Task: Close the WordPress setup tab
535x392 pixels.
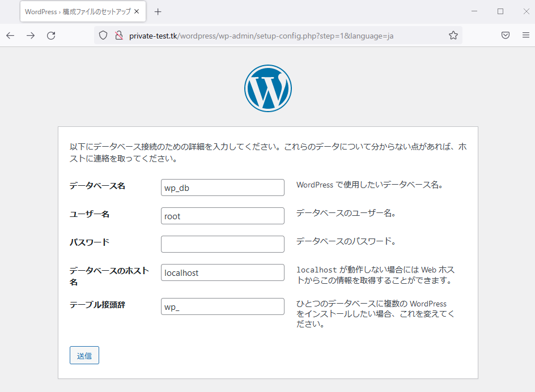Action: click(x=137, y=11)
